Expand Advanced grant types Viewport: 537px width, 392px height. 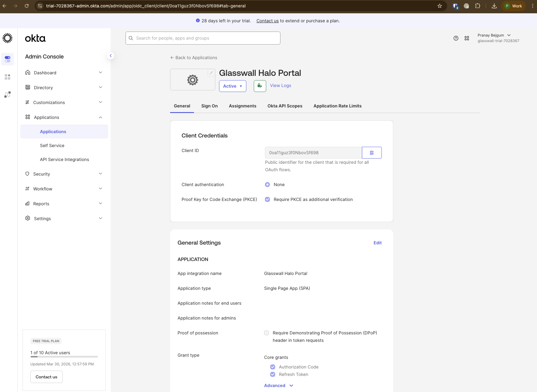(x=279, y=385)
